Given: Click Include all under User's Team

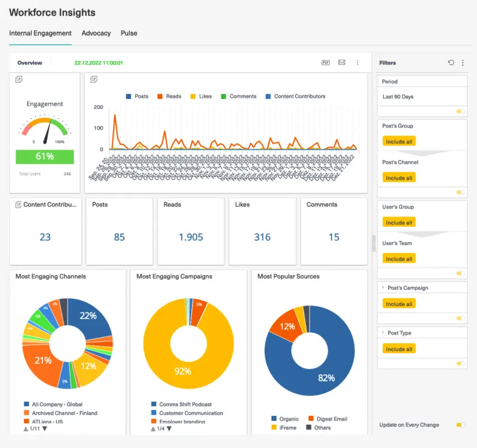Looking at the screenshot, I should 399,259.
